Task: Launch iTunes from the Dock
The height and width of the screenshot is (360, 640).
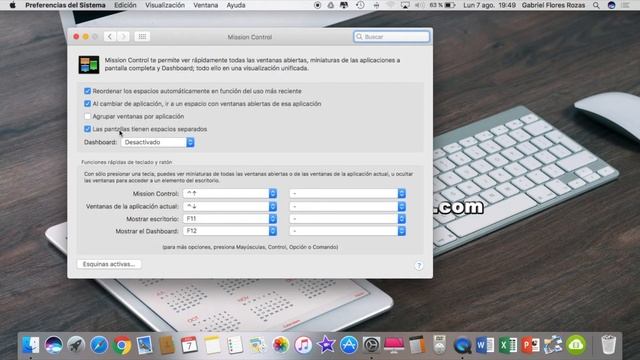Action: click(x=303, y=345)
